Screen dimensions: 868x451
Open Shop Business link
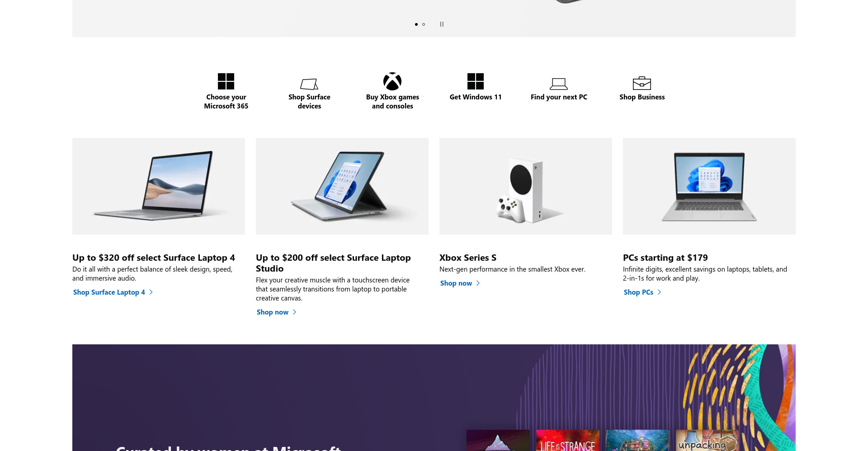642,97
